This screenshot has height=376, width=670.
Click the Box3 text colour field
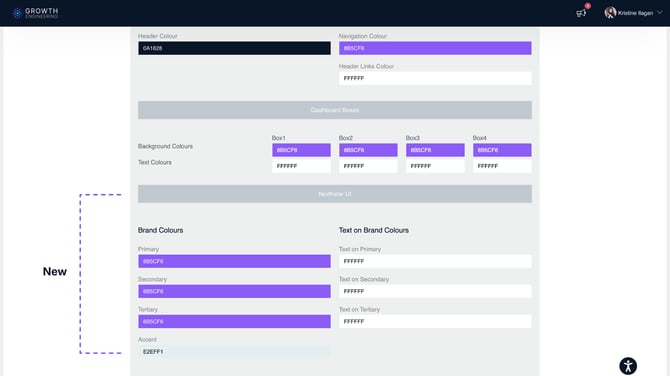click(435, 166)
